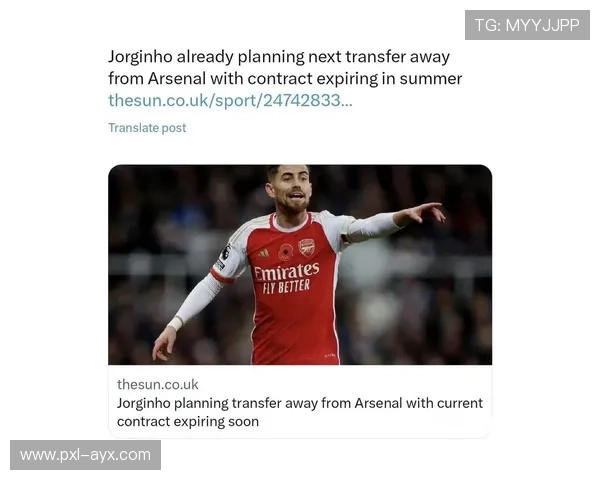Click the red poppy emblem on the shirt
Viewport: 600px width, 480px height.
coord(285,252)
